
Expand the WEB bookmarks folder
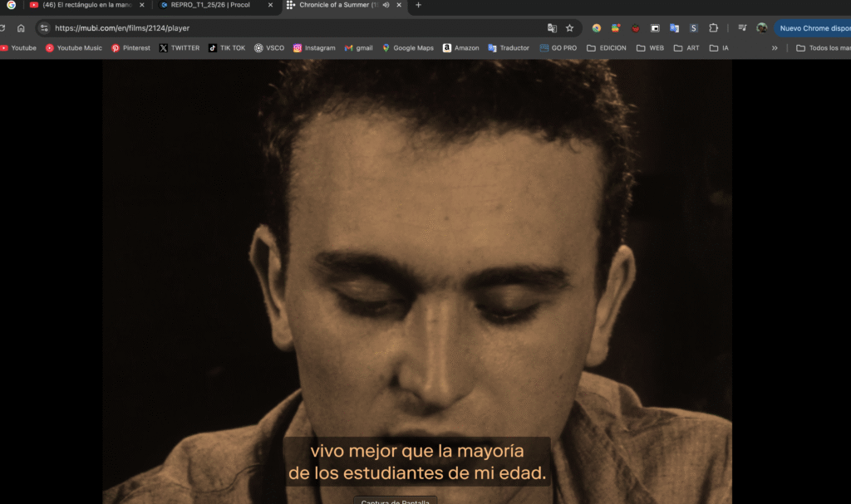coord(650,48)
